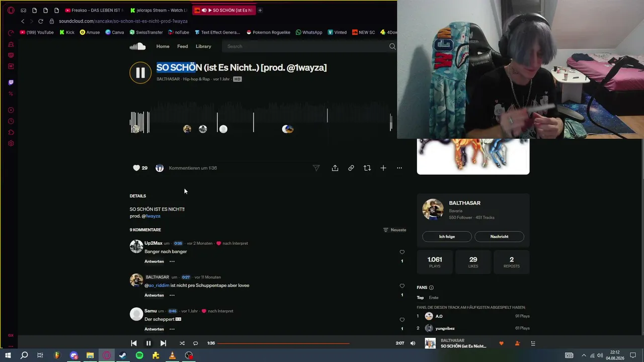Image resolution: width=644 pixels, height=362 pixels.
Task: Seek on the orange playback progress bar
Action: [x=304, y=343]
